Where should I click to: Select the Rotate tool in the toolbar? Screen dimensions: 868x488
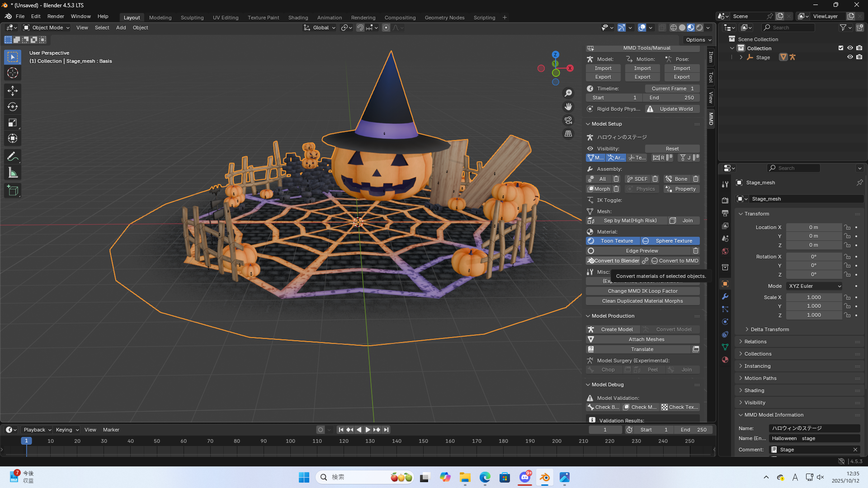coord(12,107)
